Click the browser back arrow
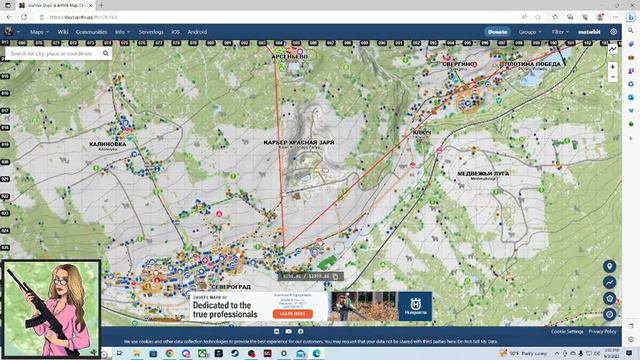Screen dimensions: 640x360 [9, 17]
